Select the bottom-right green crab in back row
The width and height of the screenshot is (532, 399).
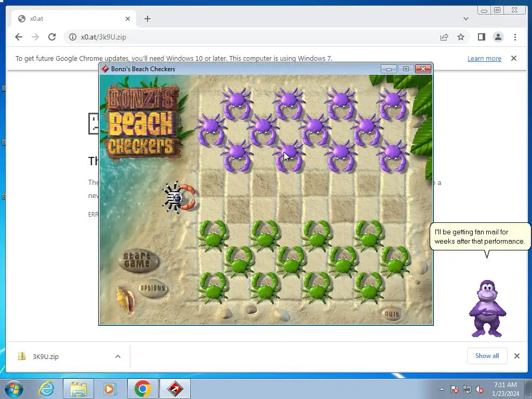tap(369, 288)
